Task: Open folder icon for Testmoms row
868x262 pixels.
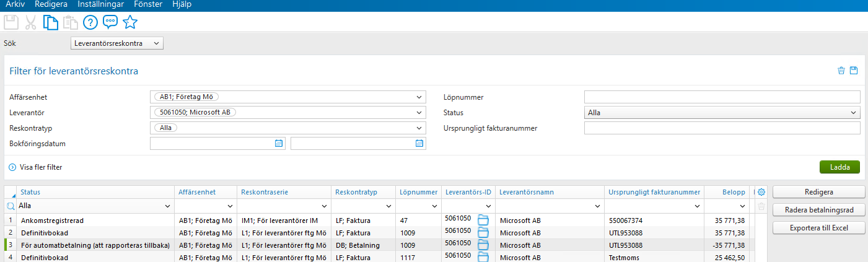Action: coord(483,256)
